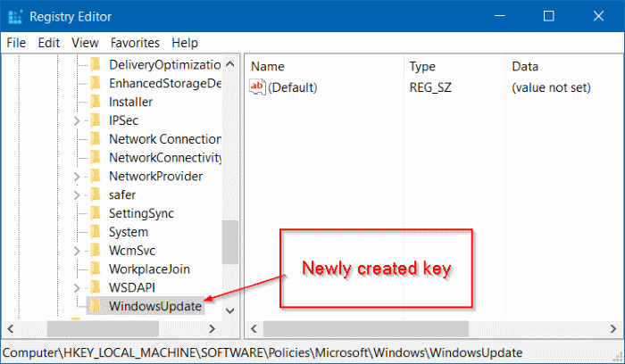Click the REG_SZ type cell
This screenshot has height=364, width=625.
click(x=430, y=87)
